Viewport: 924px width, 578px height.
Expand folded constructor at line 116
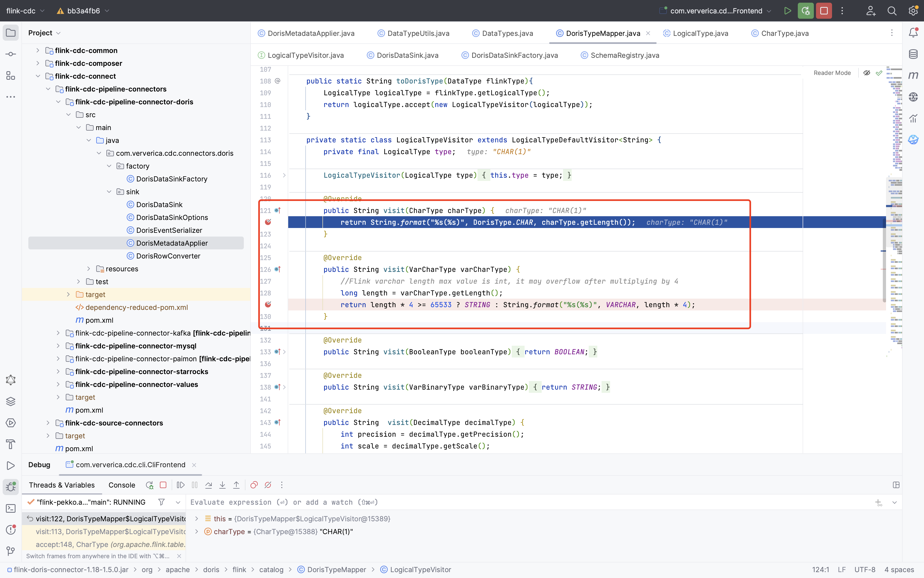tap(284, 175)
